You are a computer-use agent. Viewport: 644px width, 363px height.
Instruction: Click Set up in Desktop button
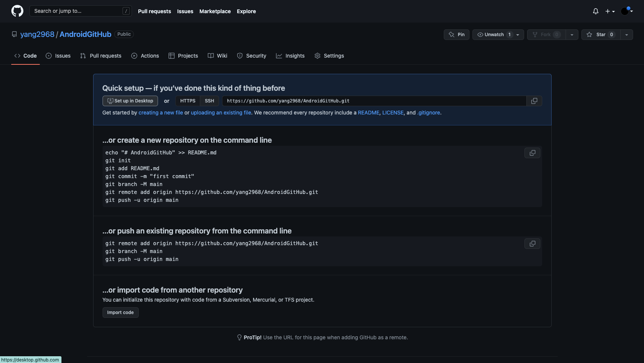tap(130, 101)
